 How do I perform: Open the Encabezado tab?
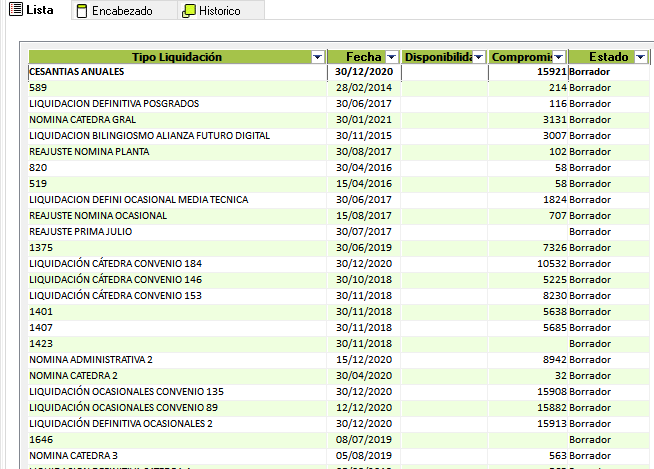(121, 11)
